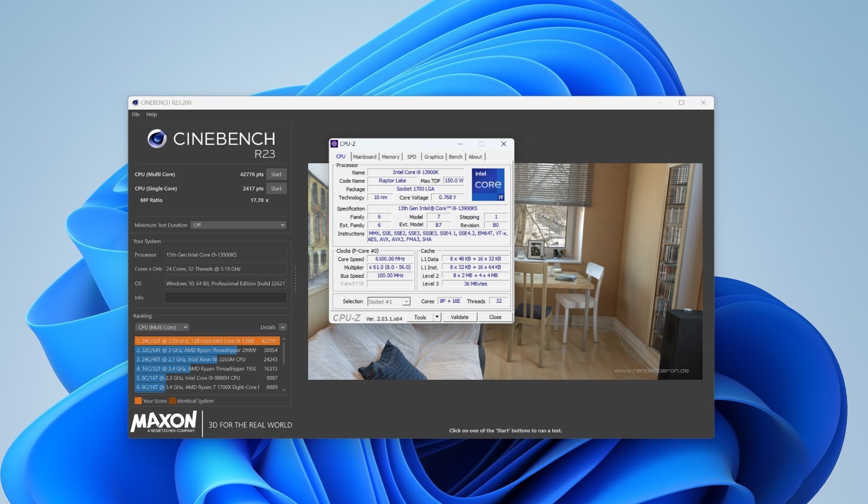Image resolution: width=868 pixels, height=504 pixels.
Task: Click the Max TDP 150.0 W value
Action: click(454, 181)
